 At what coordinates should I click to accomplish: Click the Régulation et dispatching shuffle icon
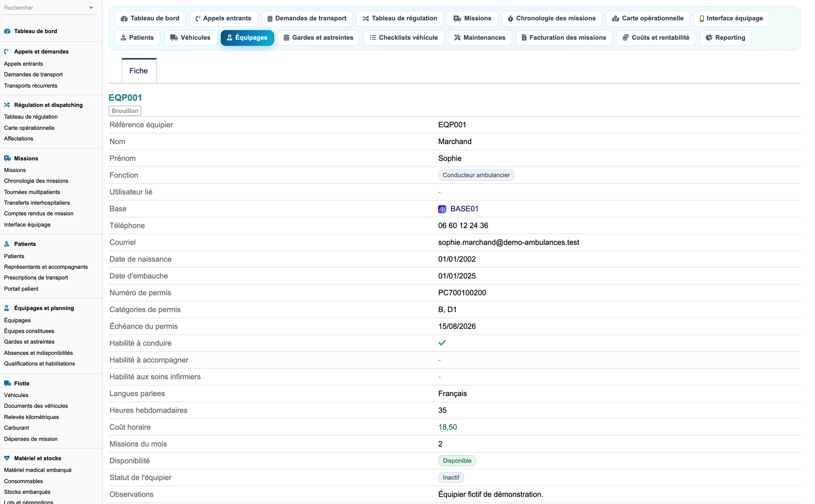7,105
